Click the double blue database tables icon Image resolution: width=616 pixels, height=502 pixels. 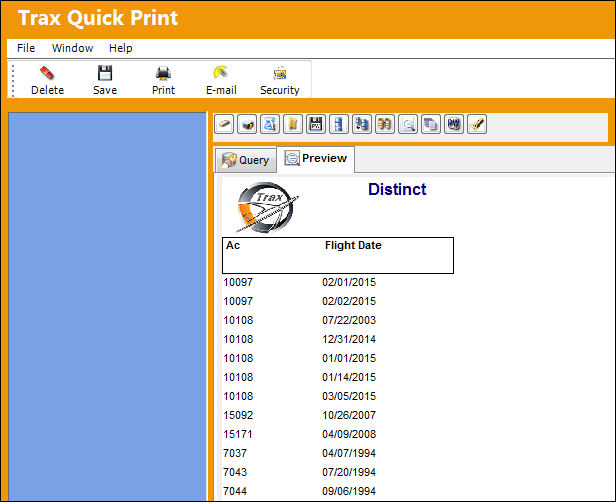(362, 125)
